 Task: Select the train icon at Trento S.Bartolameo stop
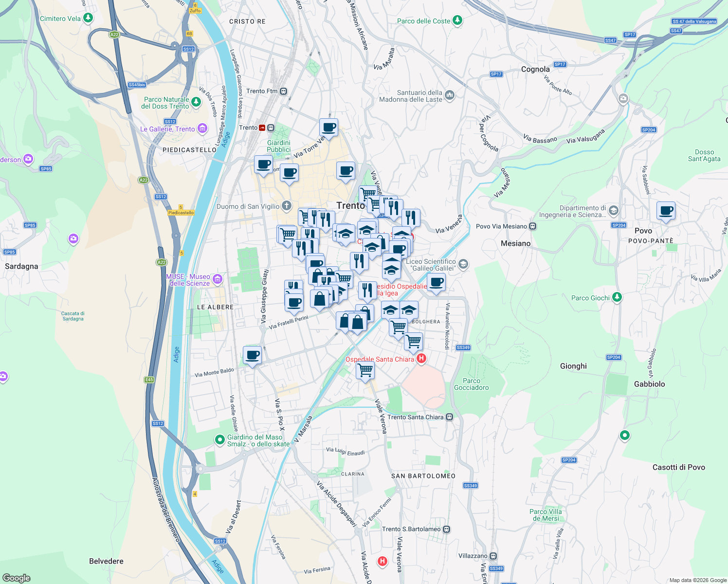pyautogui.click(x=446, y=529)
